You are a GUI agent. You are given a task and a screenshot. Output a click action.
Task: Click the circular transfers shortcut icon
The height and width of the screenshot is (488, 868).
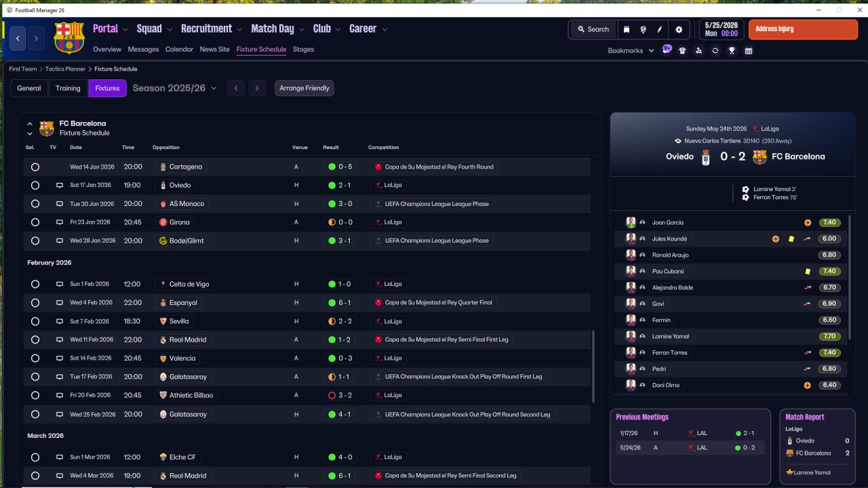click(x=715, y=50)
